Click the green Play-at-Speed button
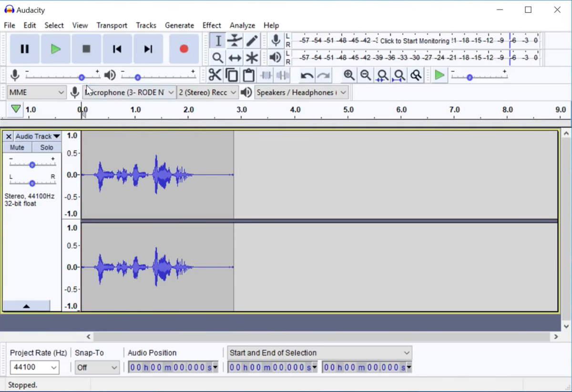This screenshot has height=392, width=572. point(439,75)
